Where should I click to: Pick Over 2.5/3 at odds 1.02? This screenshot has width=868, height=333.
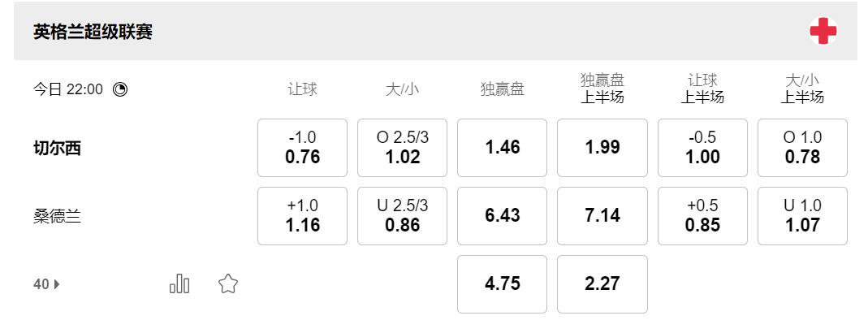(402, 148)
